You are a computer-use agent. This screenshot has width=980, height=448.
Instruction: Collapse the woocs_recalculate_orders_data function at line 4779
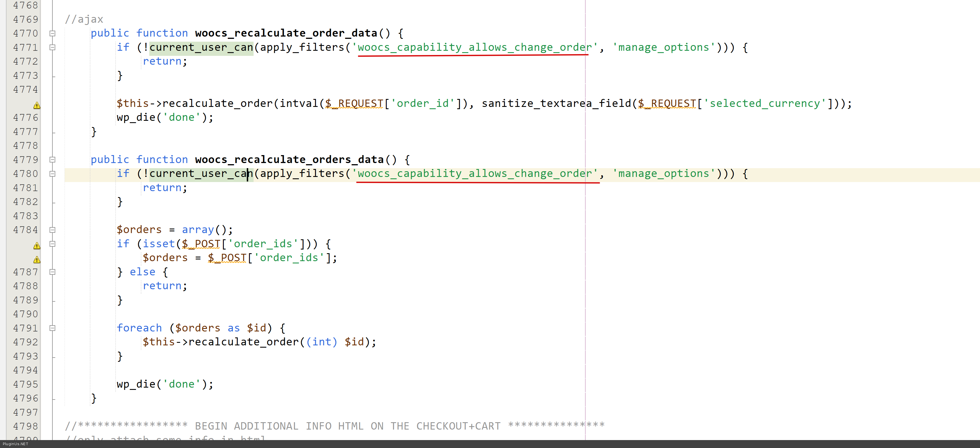[x=52, y=160]
